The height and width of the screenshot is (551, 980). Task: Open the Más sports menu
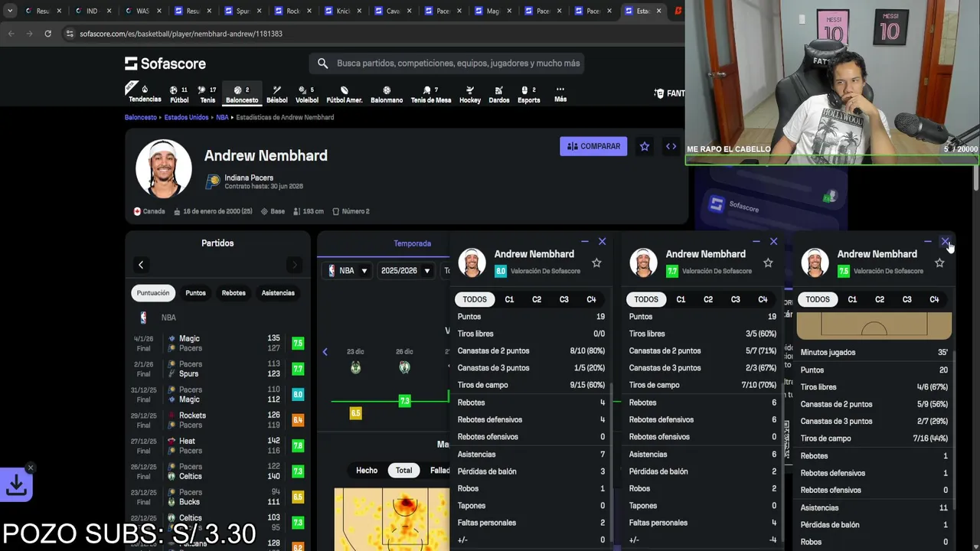560,94
